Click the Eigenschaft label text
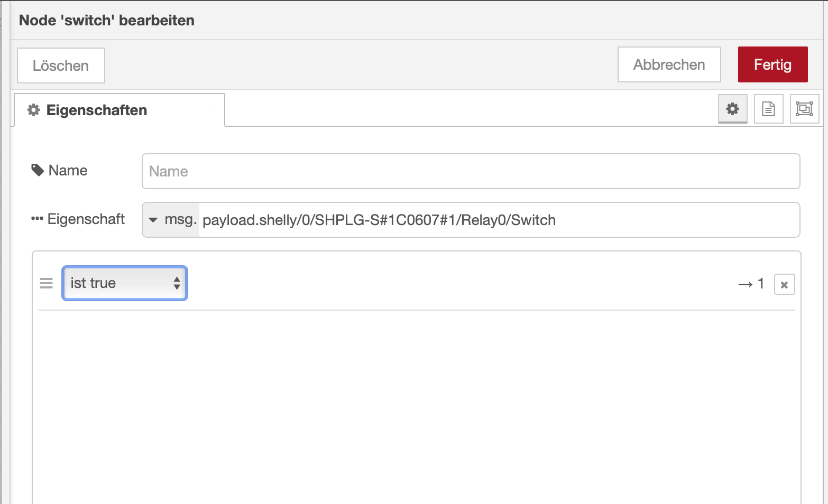Image resolution: width=828 pixels, height=504 pixels. (86, 219)
